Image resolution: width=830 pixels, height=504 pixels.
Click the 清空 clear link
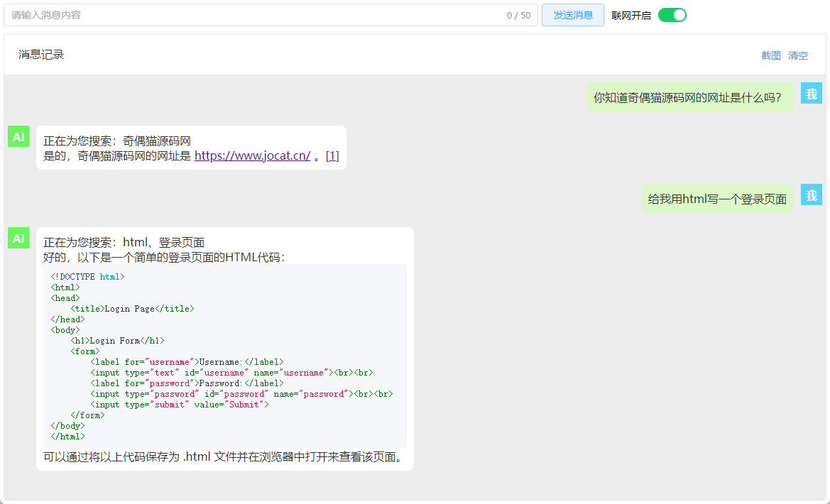click(x=798, y=55)
